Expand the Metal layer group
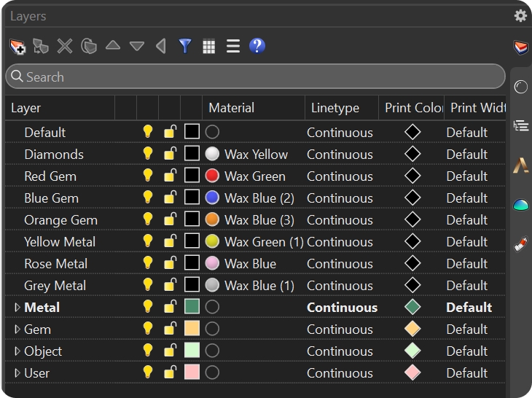Viewport: 532px width, 398px height. [x=17, y=308]
